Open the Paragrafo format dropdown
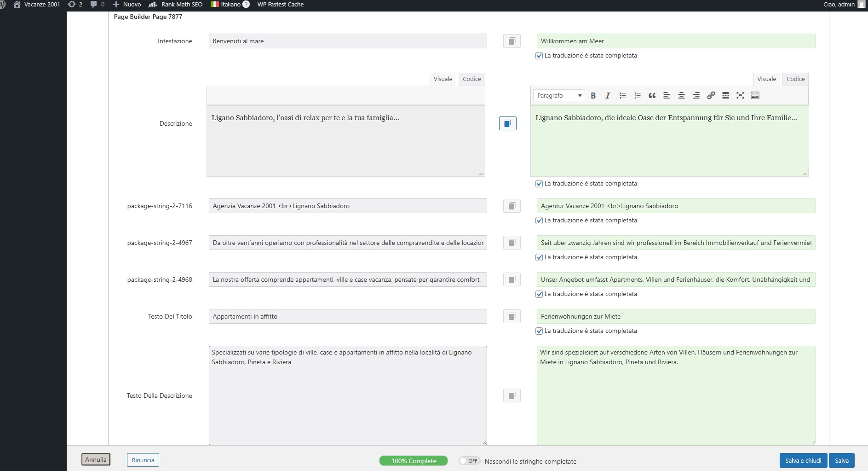 558,95
